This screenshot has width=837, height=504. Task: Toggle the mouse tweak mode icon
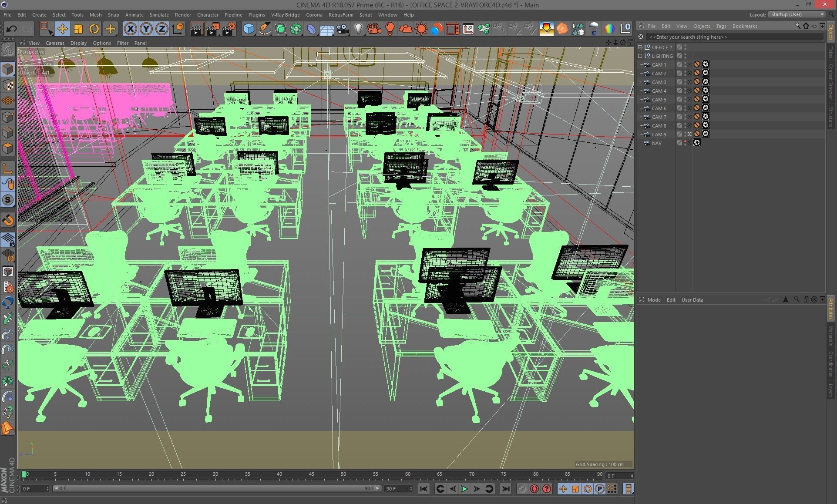(x=8, y=184)
